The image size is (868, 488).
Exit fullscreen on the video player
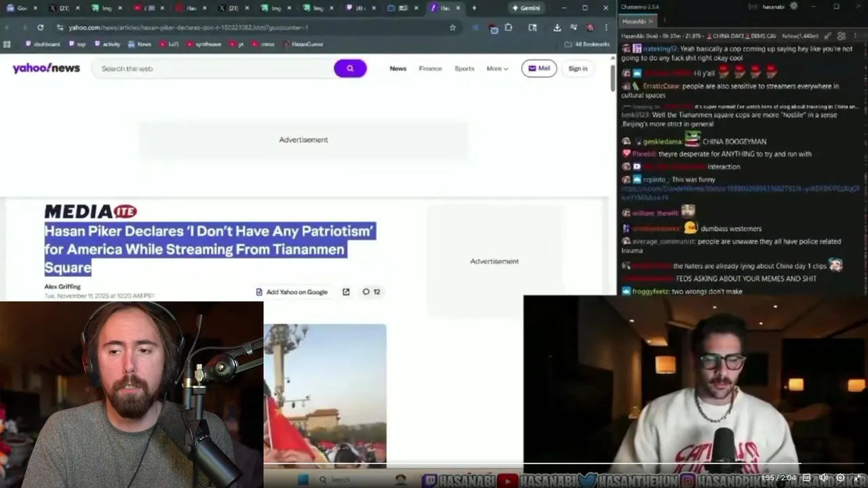[x=857, y=478]
